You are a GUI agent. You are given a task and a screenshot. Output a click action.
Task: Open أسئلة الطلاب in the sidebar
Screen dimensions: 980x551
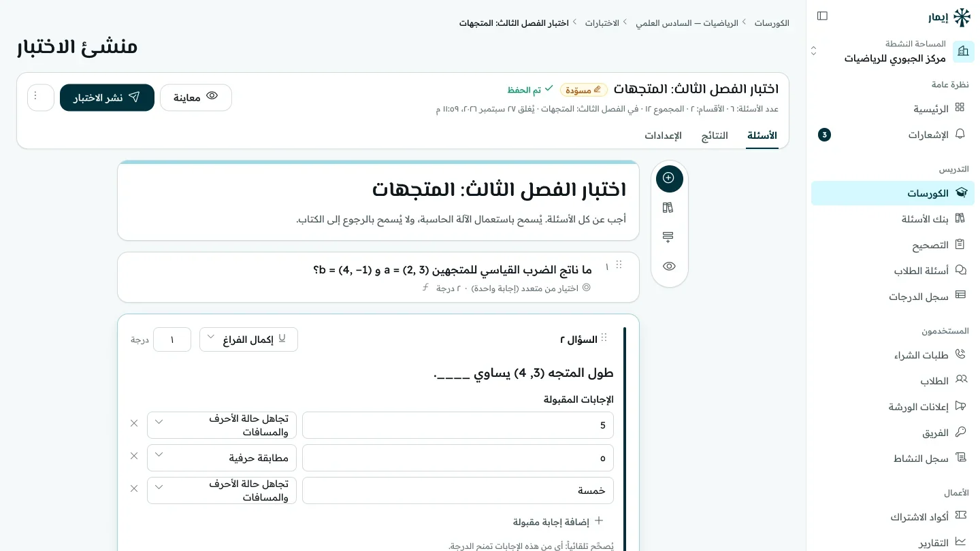tap(893, 271)
